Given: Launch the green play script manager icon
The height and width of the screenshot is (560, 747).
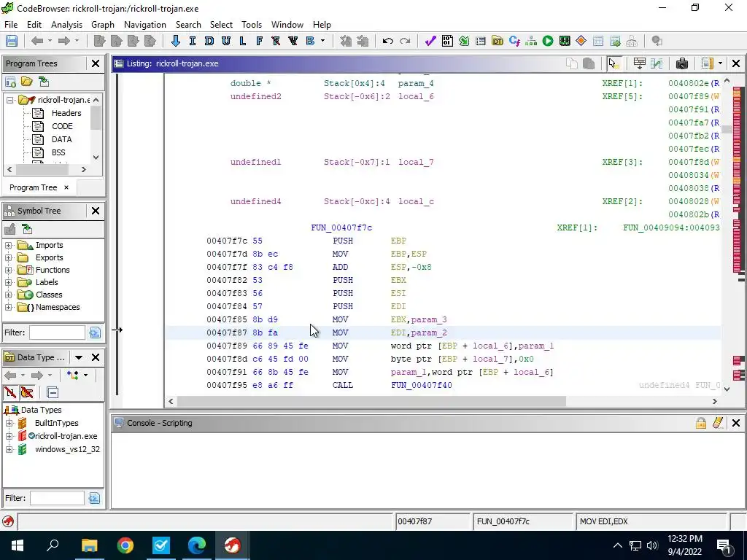Looking at the screenshot, I should pyautogui.click(x=548, y=41).
